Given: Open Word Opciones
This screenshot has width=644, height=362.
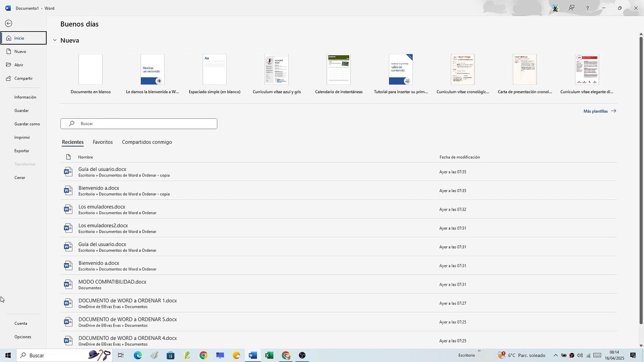Looking at the screenshot, I should (23, 337).
